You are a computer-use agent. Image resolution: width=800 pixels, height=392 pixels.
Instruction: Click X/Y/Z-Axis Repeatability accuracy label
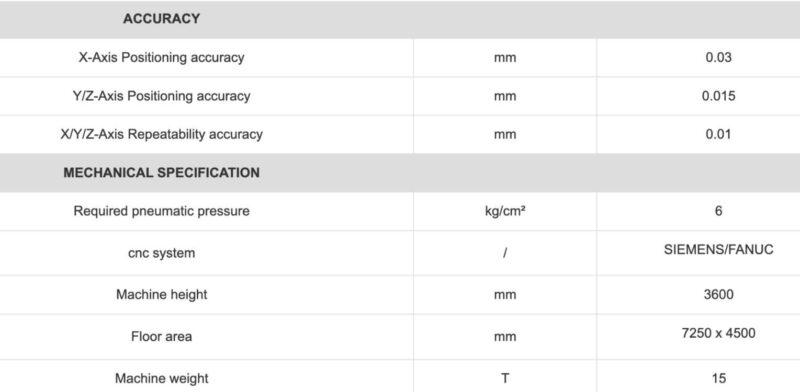pos(161,134)
